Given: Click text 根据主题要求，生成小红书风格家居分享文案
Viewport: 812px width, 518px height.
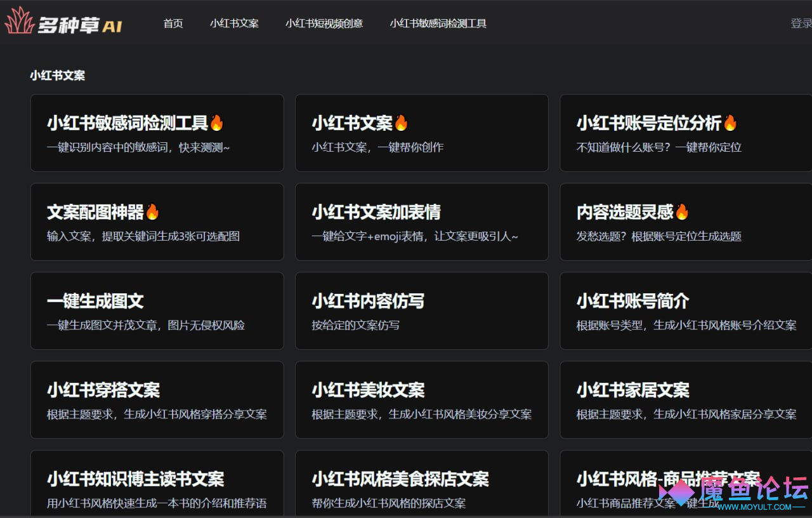Looking at the screenshot, I should 686,414.
